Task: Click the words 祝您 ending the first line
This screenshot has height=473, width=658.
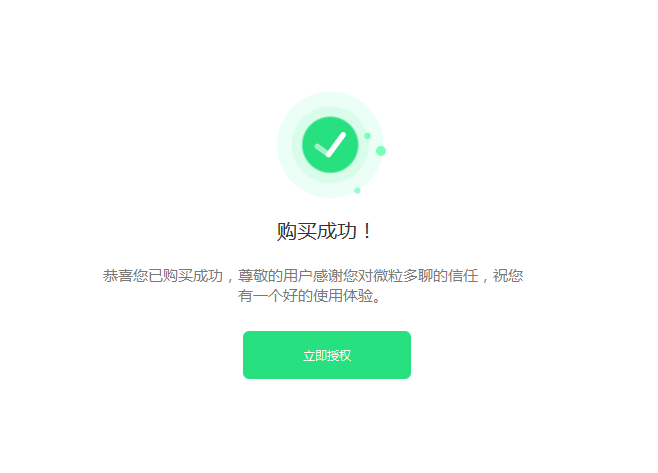Action: coord(508,276)
